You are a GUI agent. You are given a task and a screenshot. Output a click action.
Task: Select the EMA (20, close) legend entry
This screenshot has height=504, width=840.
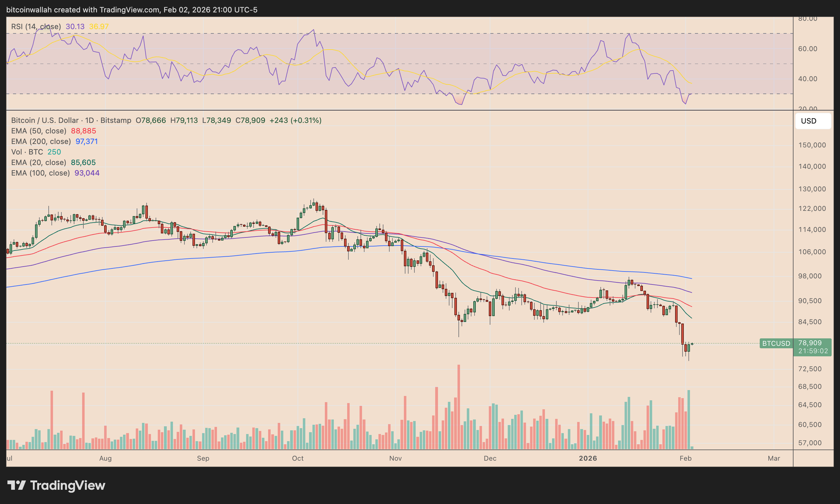[39, 162]
